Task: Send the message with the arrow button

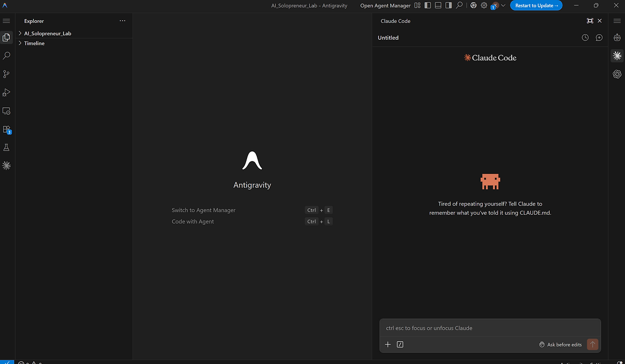Action: pyautogui.click(x=592, y=344)
